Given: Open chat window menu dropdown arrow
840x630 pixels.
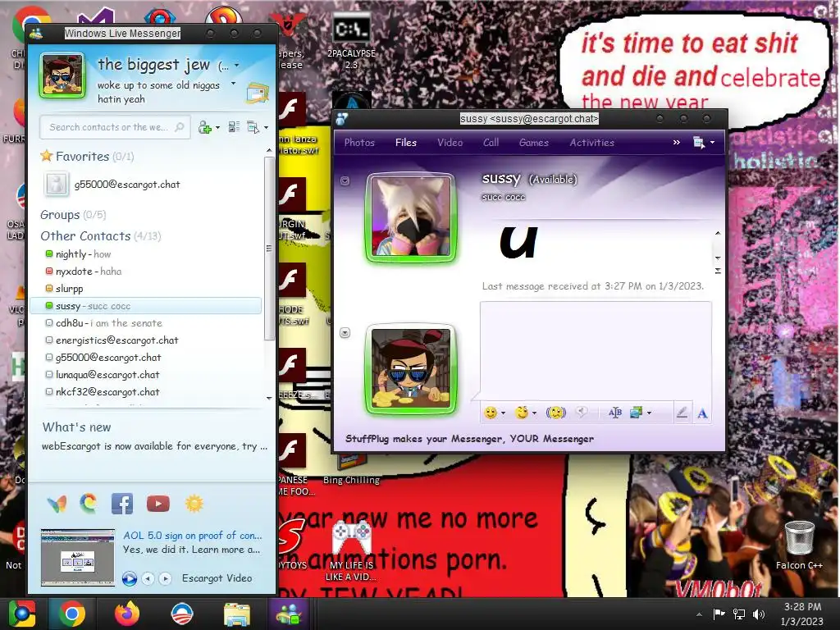Looking at the screenshot, I should [x=713, y=143].
